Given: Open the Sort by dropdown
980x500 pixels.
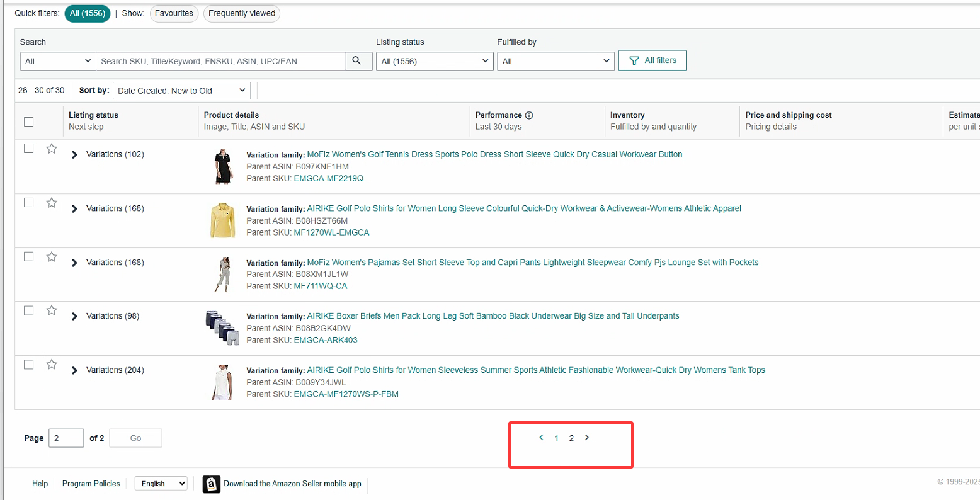Looking at the screenshot, I should point(181,91).
